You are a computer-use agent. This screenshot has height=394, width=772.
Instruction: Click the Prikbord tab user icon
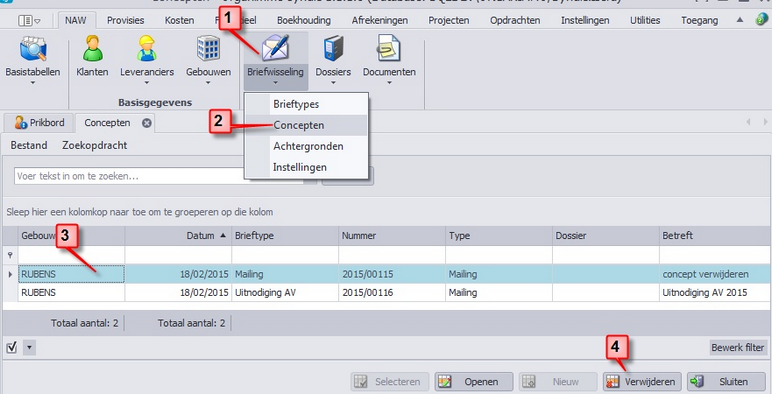coord(21,123)
